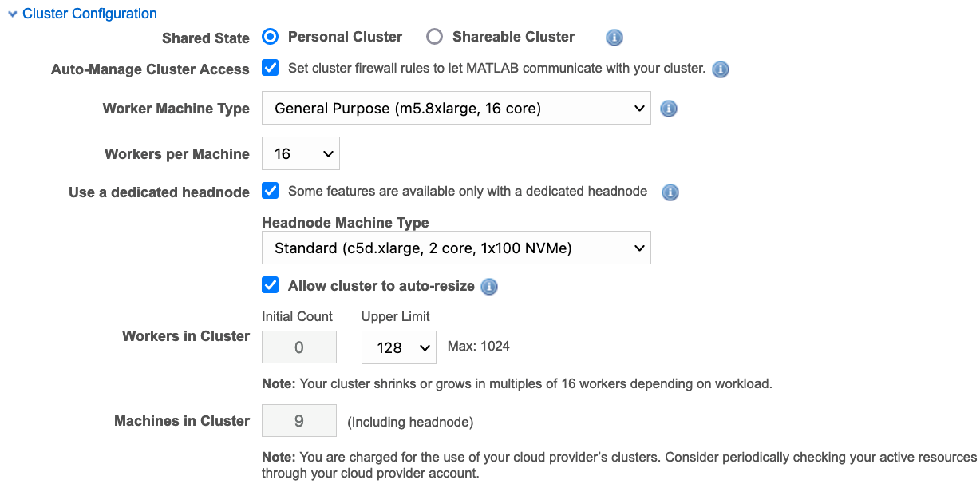Click the Initial Count input field
This screenshot has width=980, height=488.
coord(298,347)
